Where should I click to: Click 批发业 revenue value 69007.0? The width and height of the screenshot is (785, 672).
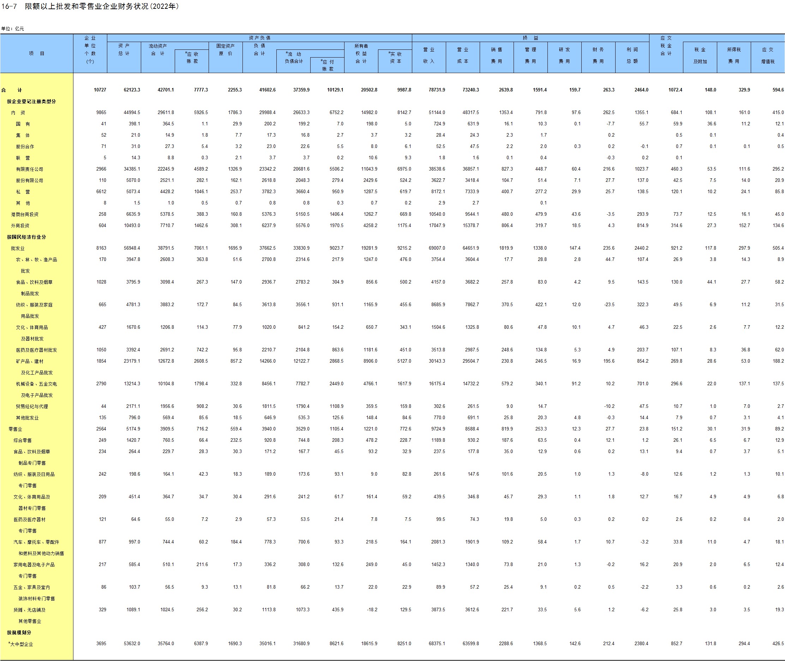pos(437,248)
